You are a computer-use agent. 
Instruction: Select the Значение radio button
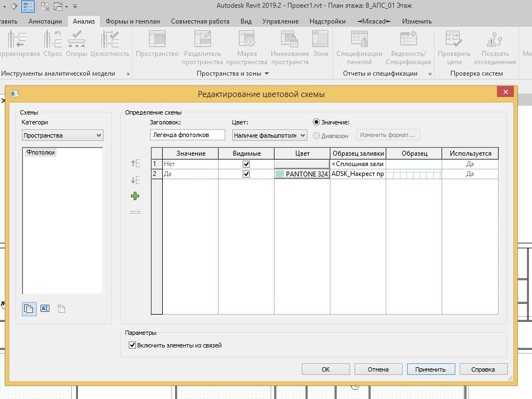(316, 122)
